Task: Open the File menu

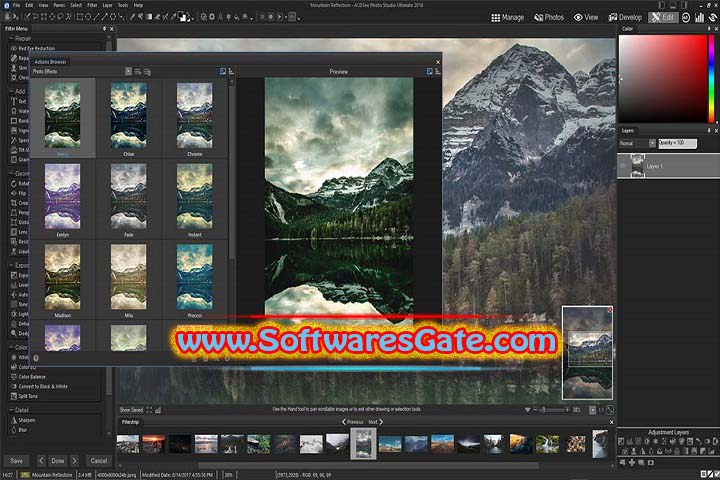Action: [x=17, y=5]
